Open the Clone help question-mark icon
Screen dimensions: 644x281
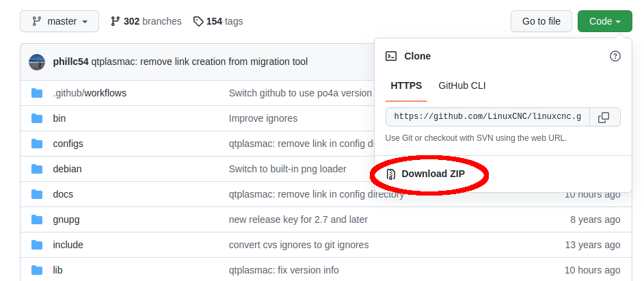pyautogui.click(x=615, y=56)
